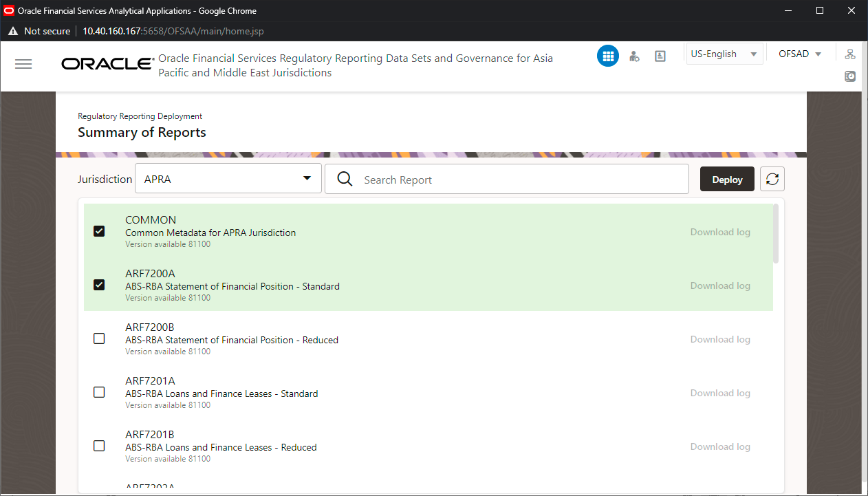Click the Deploy button

(727, 180)
